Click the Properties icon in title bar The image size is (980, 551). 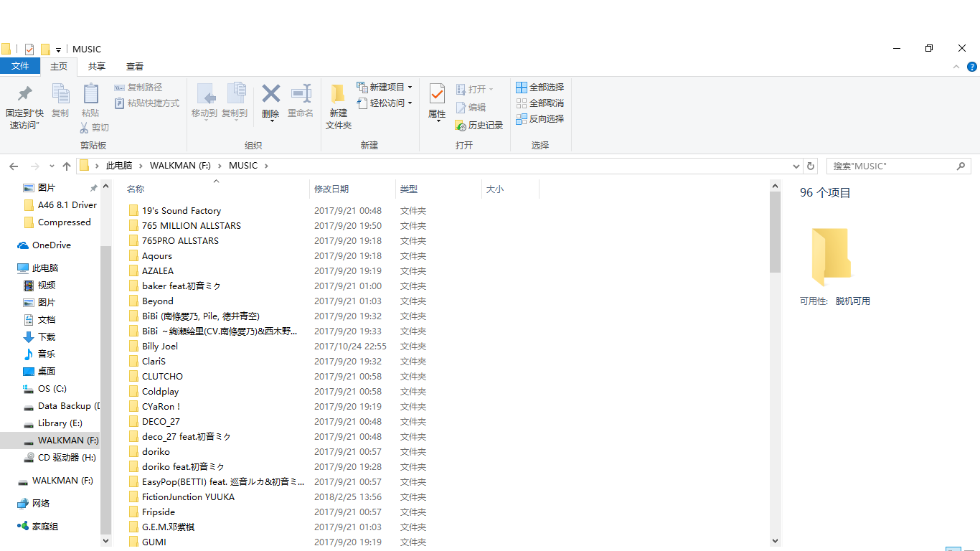tap(29, 50)
